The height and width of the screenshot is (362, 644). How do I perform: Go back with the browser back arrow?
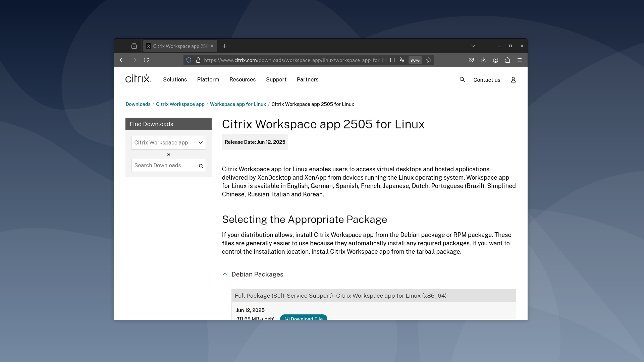122,60
